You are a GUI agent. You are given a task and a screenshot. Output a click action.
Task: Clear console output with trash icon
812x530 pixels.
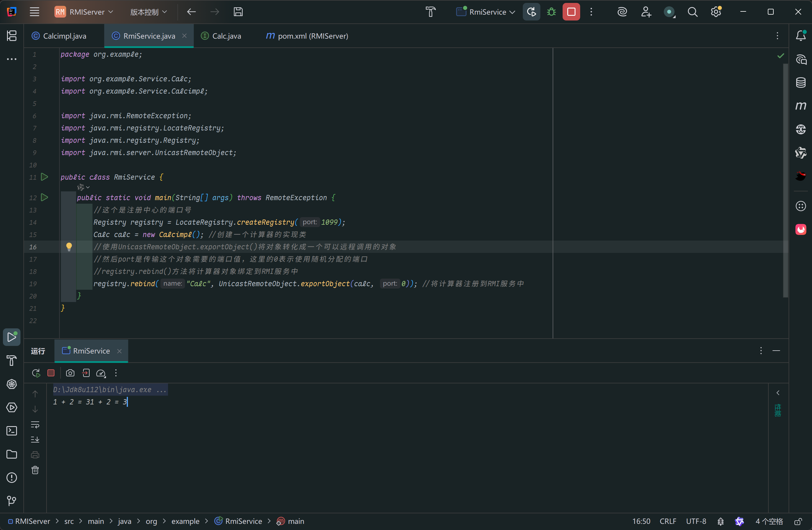pyautogui.click(x=35, y=470)
